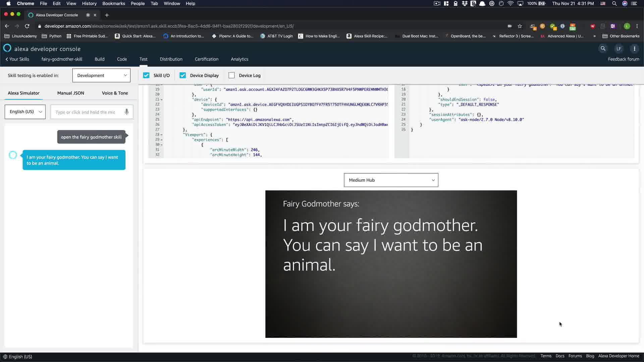Image resolution: width=644 pixels, height=362 pixels.
Task: Open the Development stage dropdown
Action: tap(101, 75)
